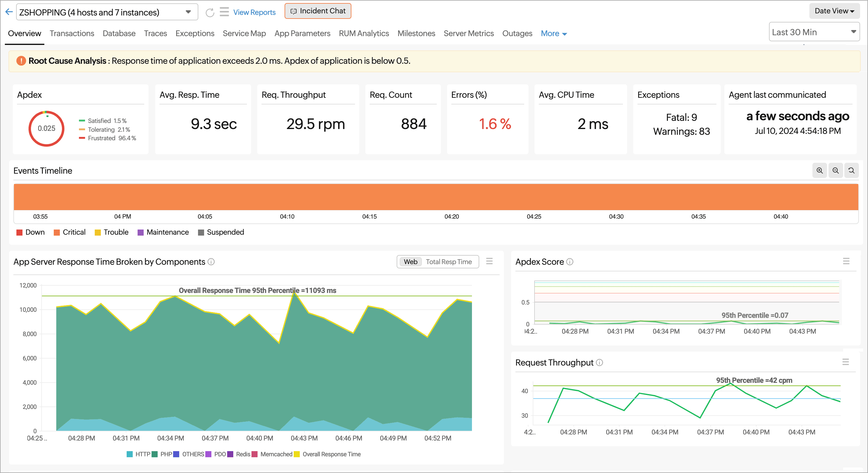Click the menu icon on Apdex Score chart
Viewport: 868px width, 473px height.
pyautogui.click(x=846, y=261)
